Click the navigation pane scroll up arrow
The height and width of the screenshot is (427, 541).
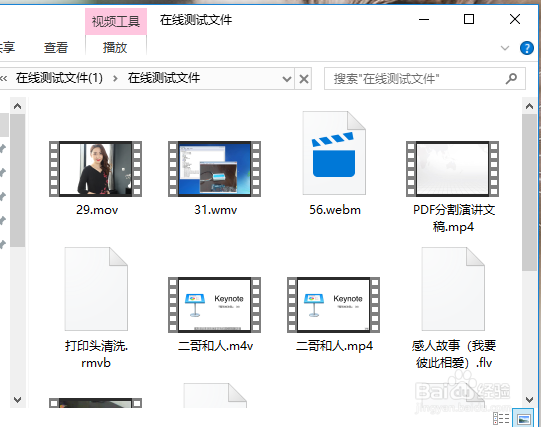tap(18, 106)
